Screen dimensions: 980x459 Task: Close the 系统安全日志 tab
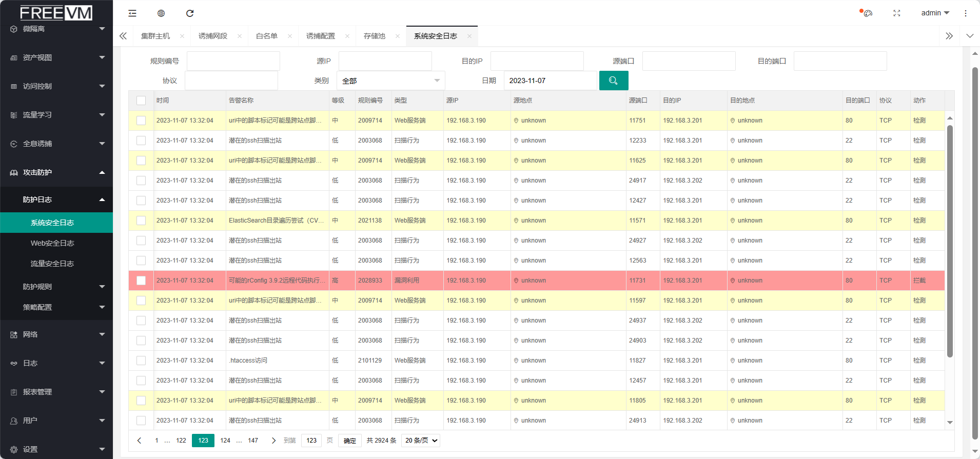point(469,36)
